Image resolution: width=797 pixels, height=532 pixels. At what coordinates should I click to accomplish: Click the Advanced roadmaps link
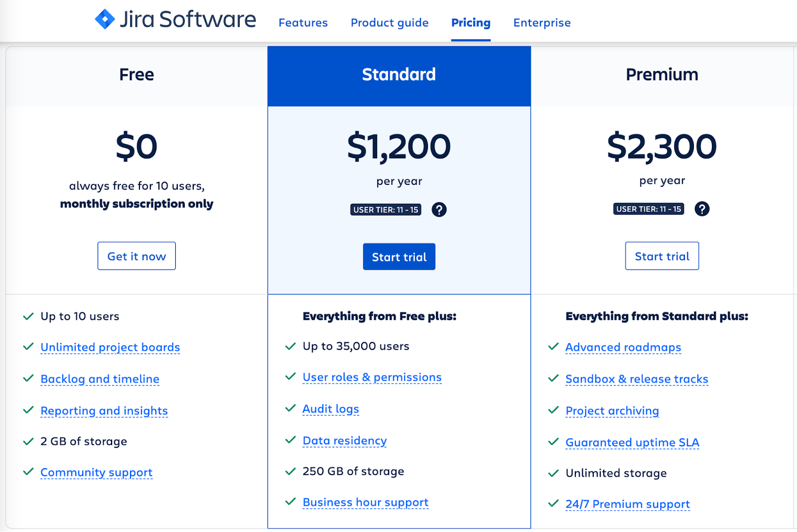[623, 347]
